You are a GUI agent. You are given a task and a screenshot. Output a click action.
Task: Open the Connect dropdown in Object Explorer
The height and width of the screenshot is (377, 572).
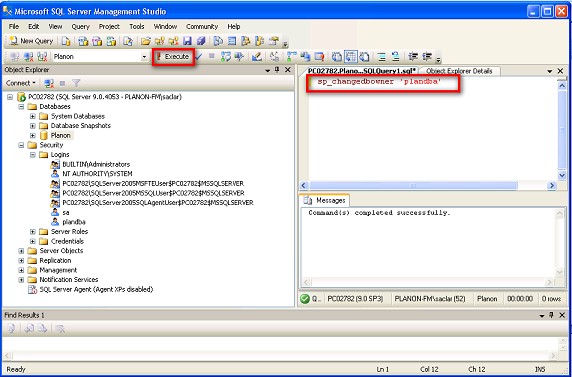click(x=21, y=83)
